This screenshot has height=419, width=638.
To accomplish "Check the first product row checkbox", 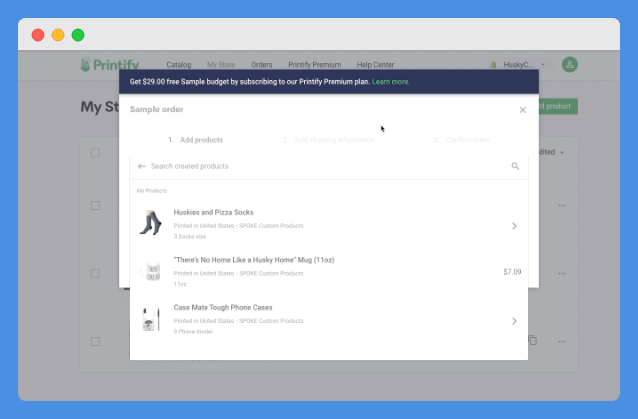I will 95,205.
